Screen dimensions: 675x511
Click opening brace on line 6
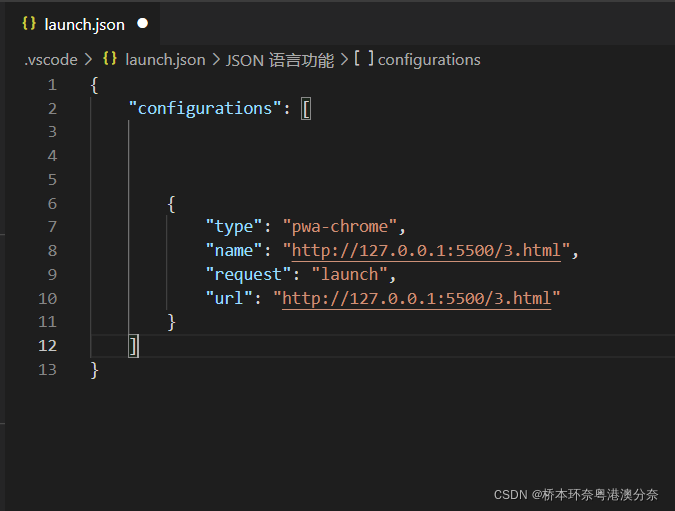point(171,204)
